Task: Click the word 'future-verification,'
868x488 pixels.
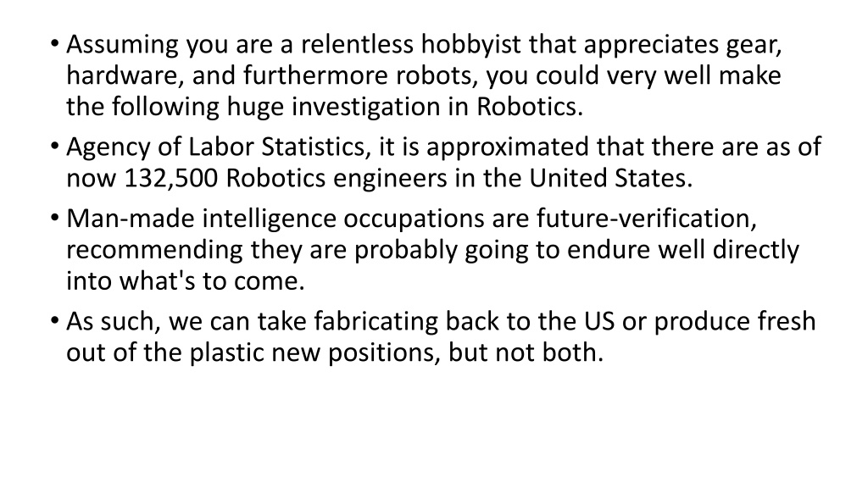Action: 646,219
